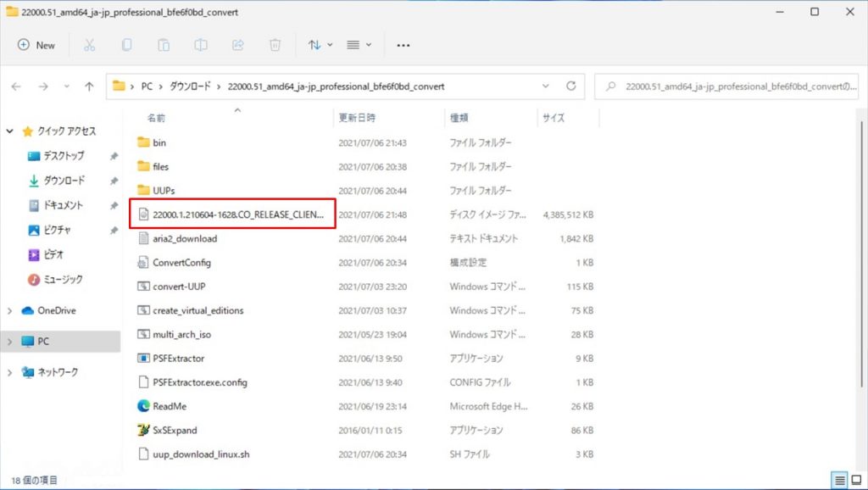Select the aria2_download text file

(185, 238)
